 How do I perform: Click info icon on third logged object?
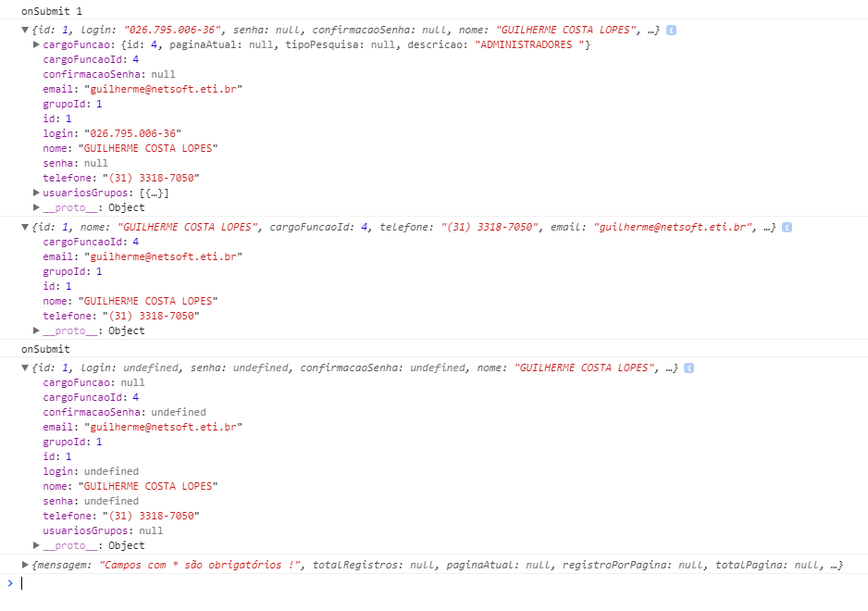click(688, 368)
